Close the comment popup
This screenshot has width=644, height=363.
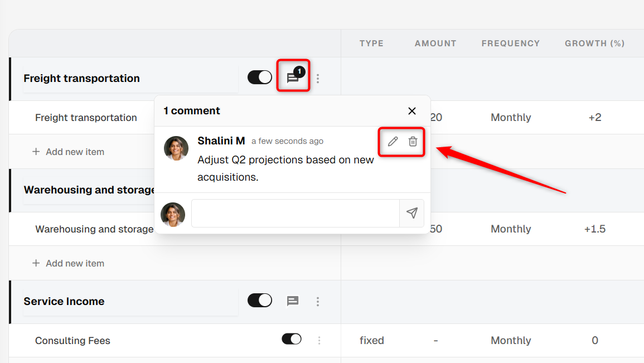pos(412,111)
